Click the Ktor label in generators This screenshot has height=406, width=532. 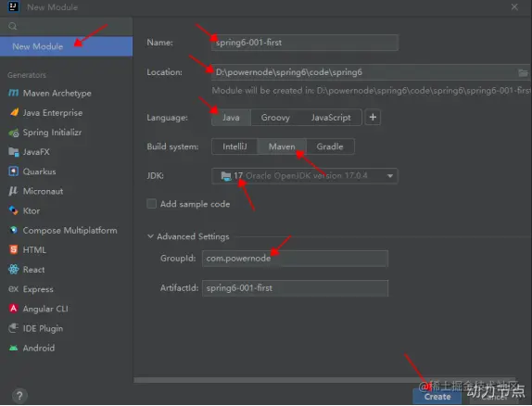pos(32,211)
